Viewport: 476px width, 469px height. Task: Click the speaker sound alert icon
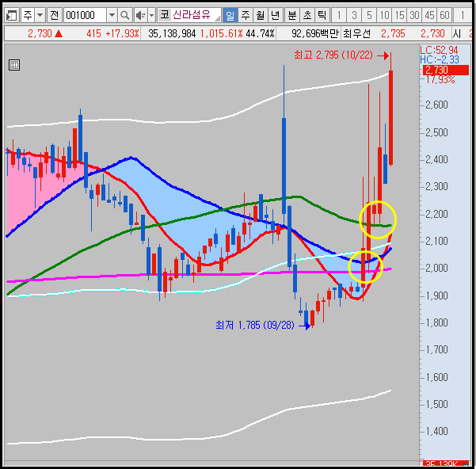141,15
